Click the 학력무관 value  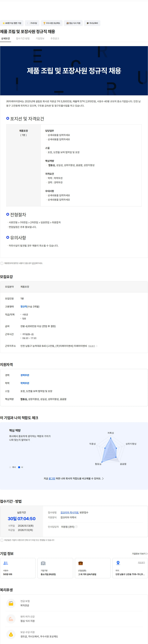click(25, 383)
